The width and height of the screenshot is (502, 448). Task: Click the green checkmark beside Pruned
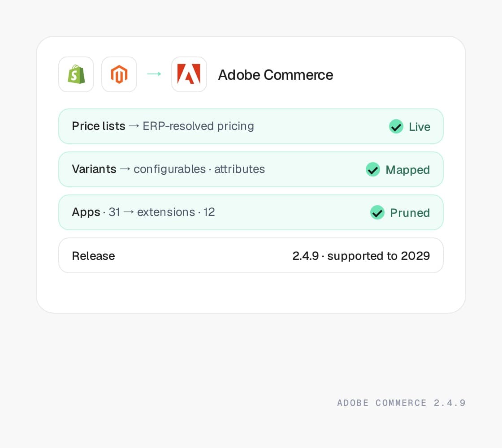[x=377, y=212]
